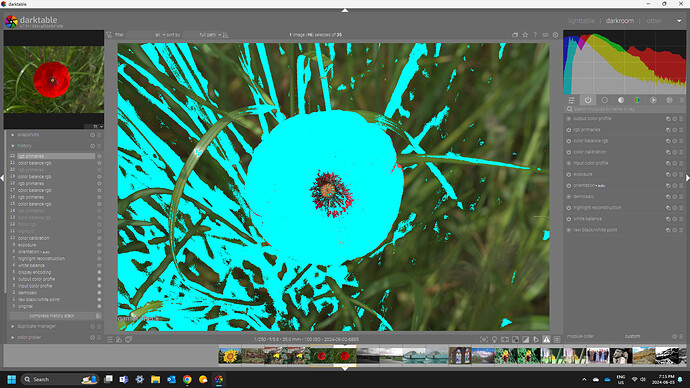Image resolution: width=690 pixels, height=388 pixels.
Task: Select history item 10 color calibration
Action: [x=34, y=238]
